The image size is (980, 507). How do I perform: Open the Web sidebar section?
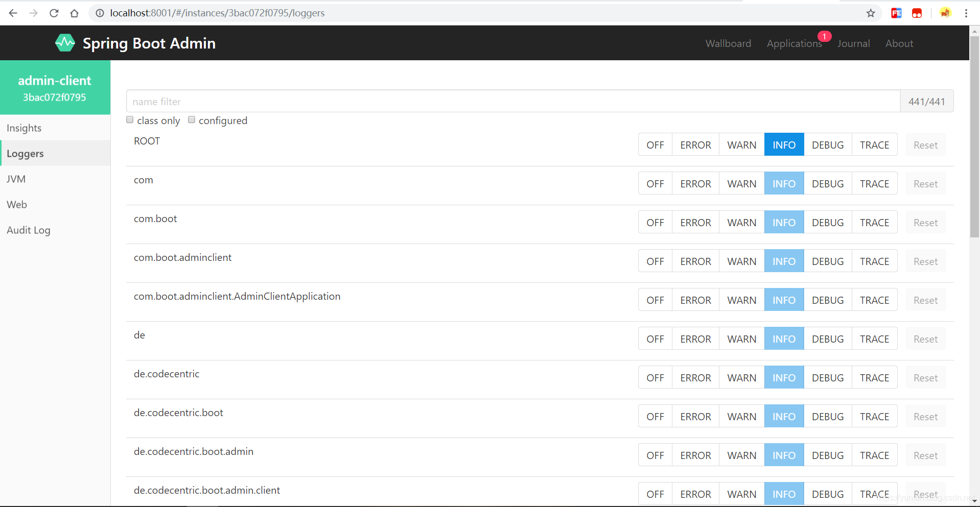click(55, 204)
